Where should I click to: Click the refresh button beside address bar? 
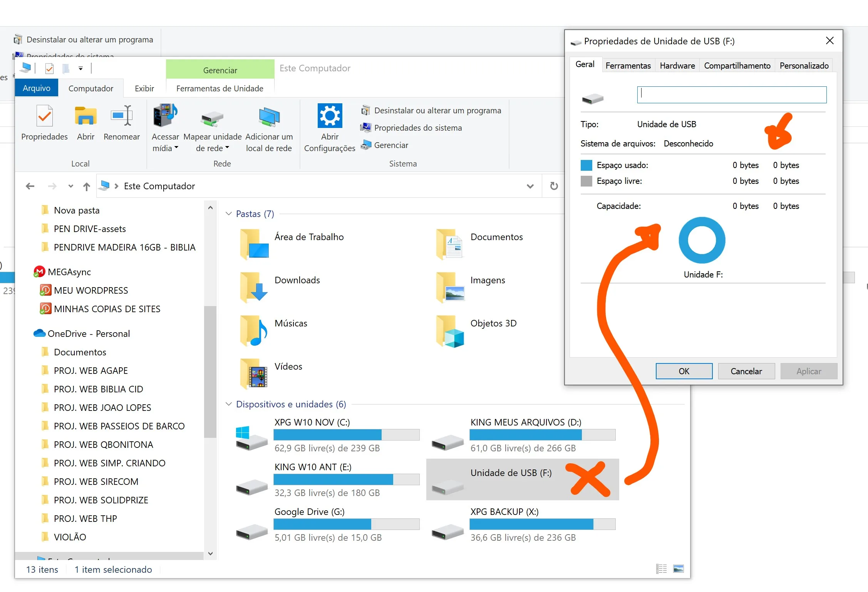point(554,186)
